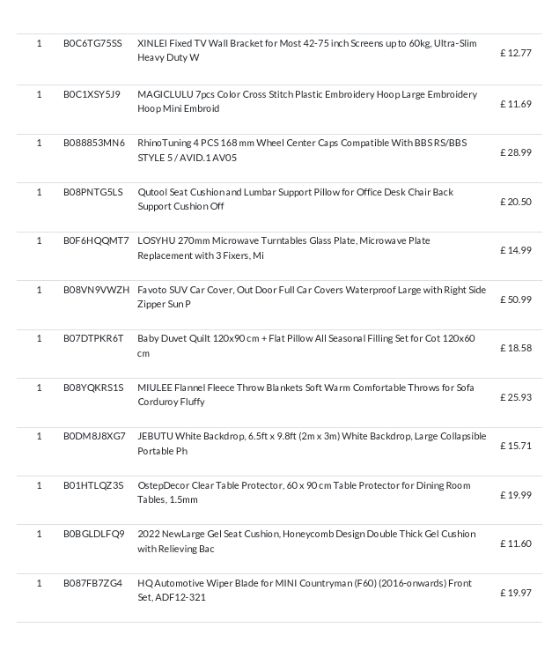This screenshot has width=552, height=650.
Task: Select ASIN code B07DTPKR6T
Action: pos(93,339)
